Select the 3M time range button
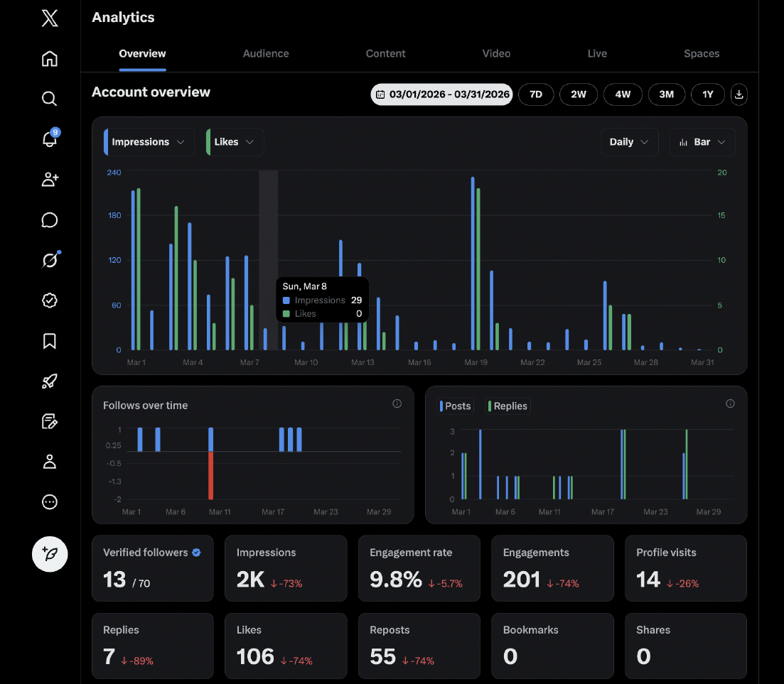784x684 pixels. click(x=666, y=94)
